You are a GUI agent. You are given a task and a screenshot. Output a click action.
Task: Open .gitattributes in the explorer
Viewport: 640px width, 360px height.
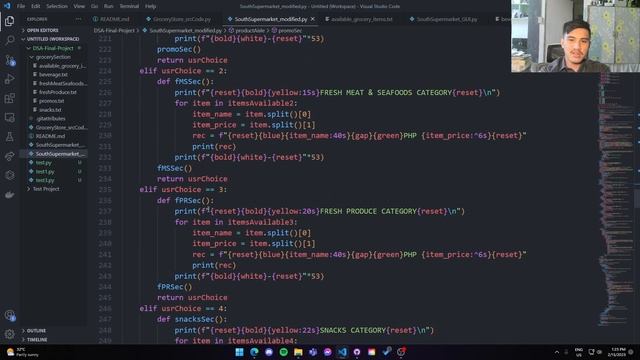pyautogui.click(x=51, y=118)
